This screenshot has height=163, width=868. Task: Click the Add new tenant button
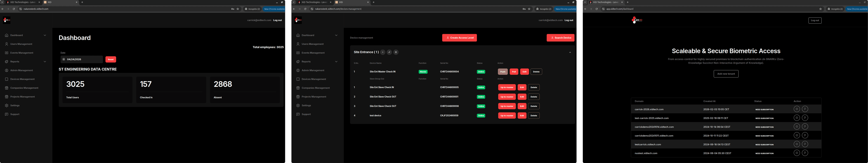(x=726, y=74)
